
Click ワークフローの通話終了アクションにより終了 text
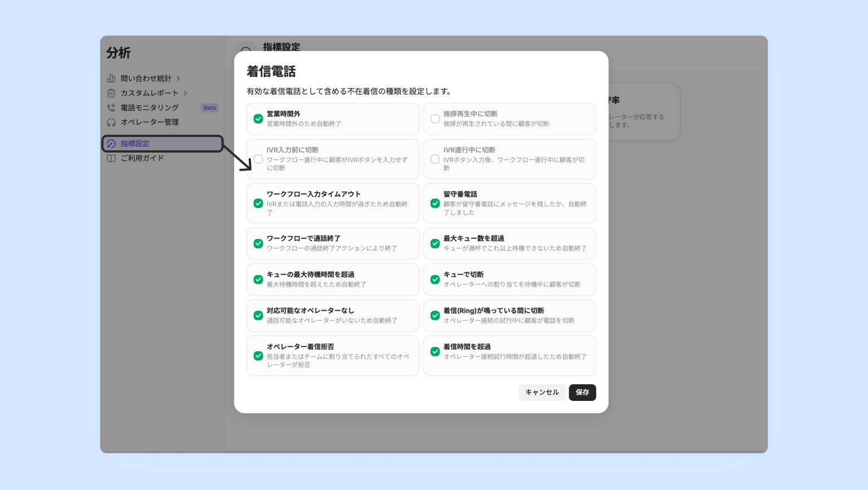332,248
